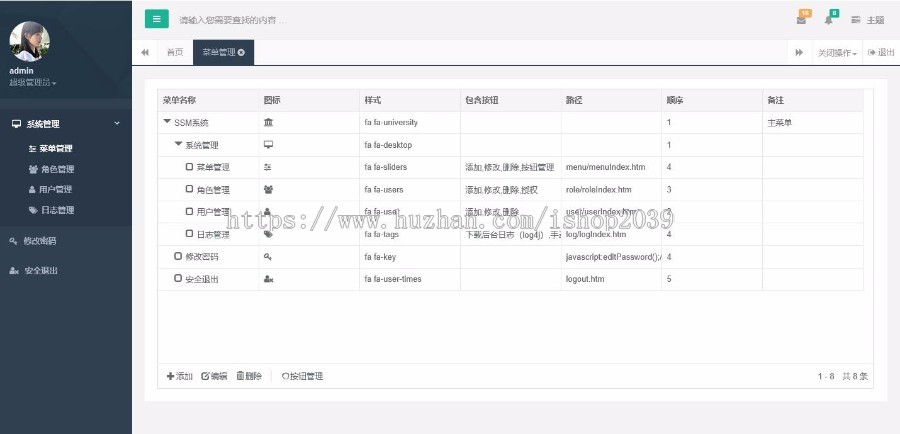The height and width of the screenshot is (434, 900).
Task: Select the 角色管理 row radio circle
Action: coord(189,189)
